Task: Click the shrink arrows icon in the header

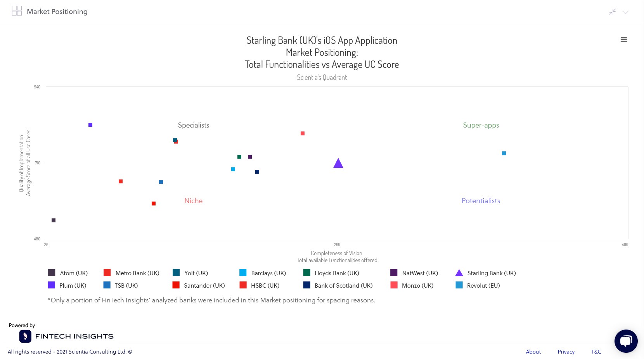Action: coord(612,12)
